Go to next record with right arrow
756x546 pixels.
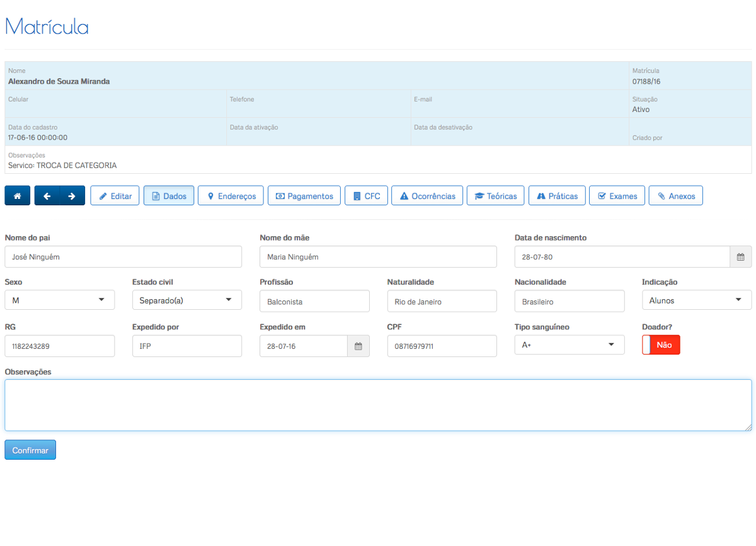pos(72,196)
